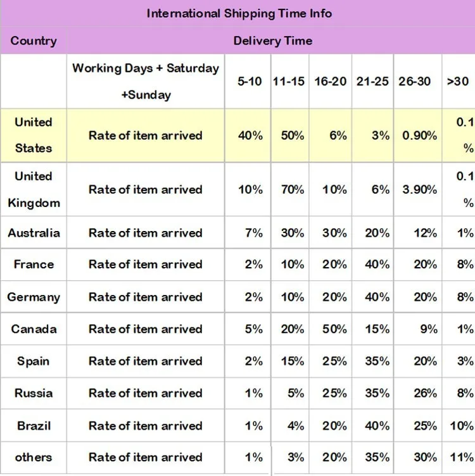Click the Delivery Time header cell
The height and width of the screenshot is (476, 475).
tap(272, 41)
